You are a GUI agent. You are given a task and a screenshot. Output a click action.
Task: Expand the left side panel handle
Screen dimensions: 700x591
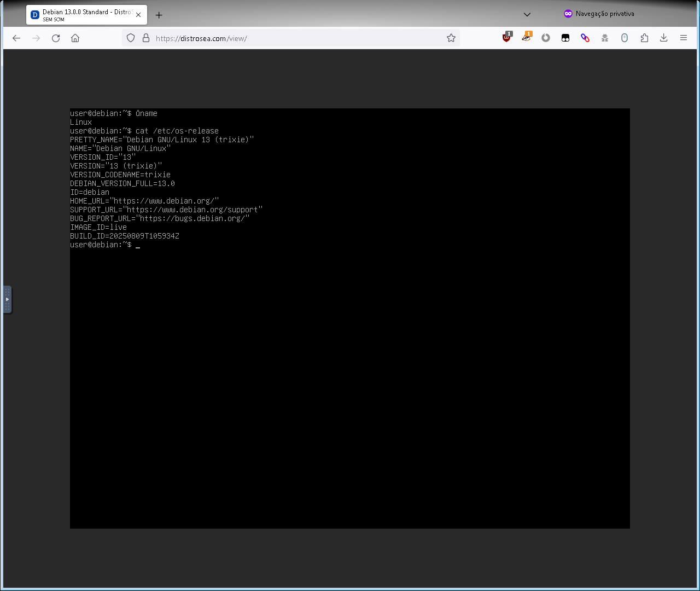pyautogui.click(x=7, y=300)
